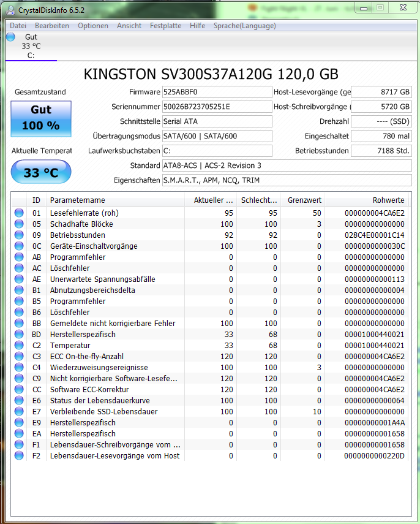Open the Ansicht menu

coord(129,26)
